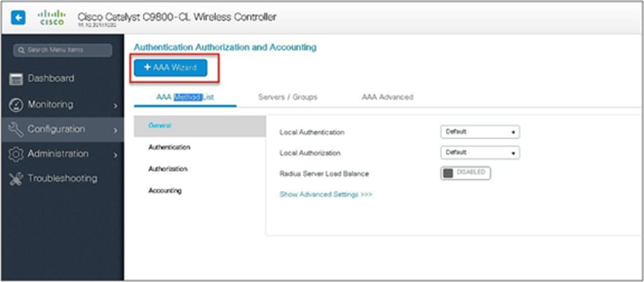The image size is (644, 282).
Task: Expand Configuration submenu chevron
Action: pos(116,131)
